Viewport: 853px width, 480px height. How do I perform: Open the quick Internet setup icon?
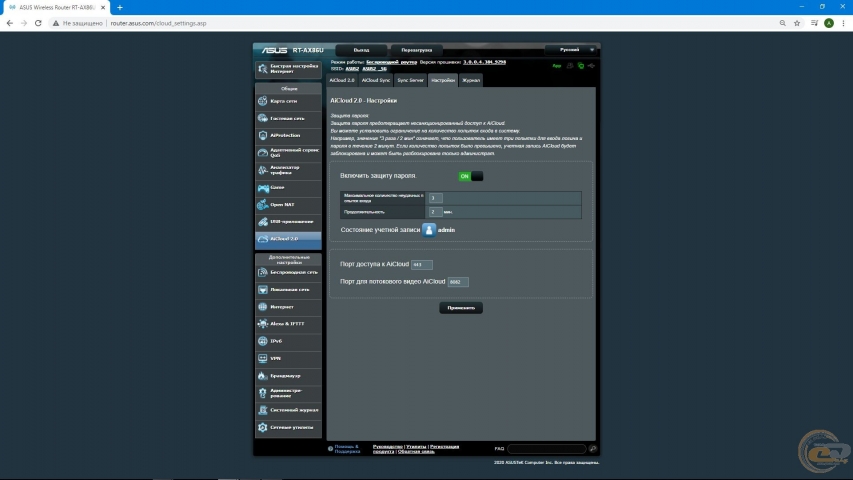tap(263, 69)
